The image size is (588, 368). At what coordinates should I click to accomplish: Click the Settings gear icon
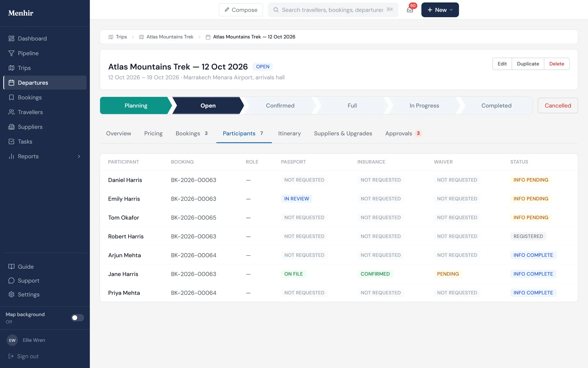click(x=12, y=294)
